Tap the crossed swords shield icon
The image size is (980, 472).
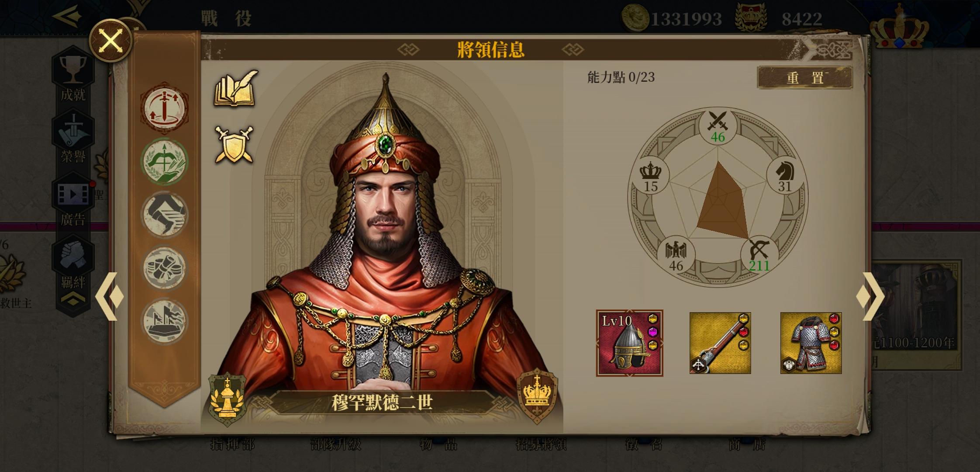234,145
